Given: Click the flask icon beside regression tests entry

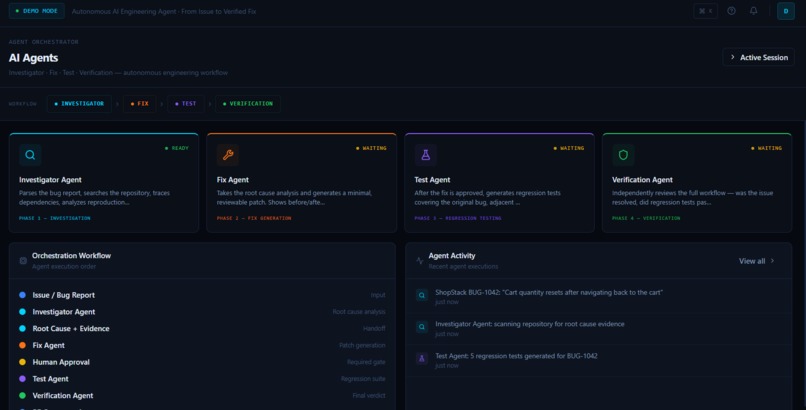Looking at the screenshot, I should pos(422,359).
